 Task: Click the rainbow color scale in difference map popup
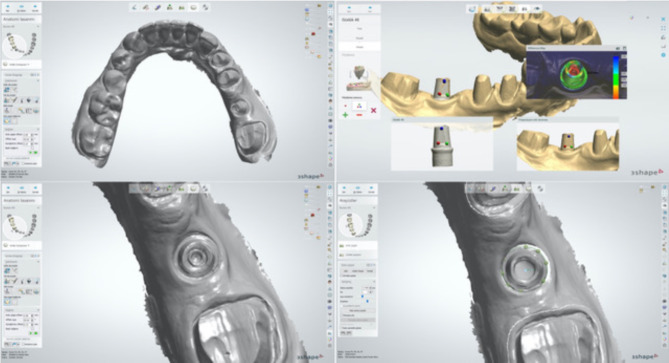tap(616, 77)
